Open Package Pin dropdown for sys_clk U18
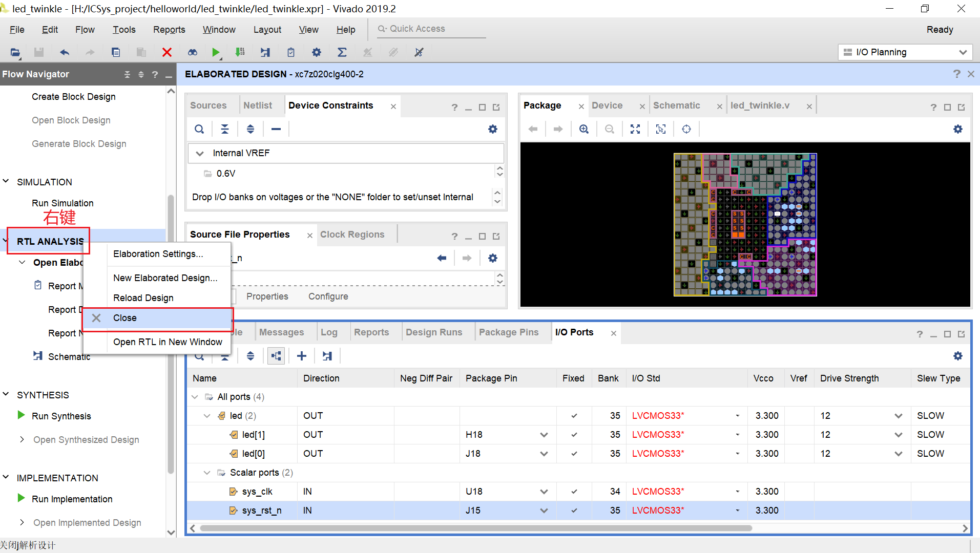Image resolution: width=980 pixels, height=553 pixels. coord(544,492)
